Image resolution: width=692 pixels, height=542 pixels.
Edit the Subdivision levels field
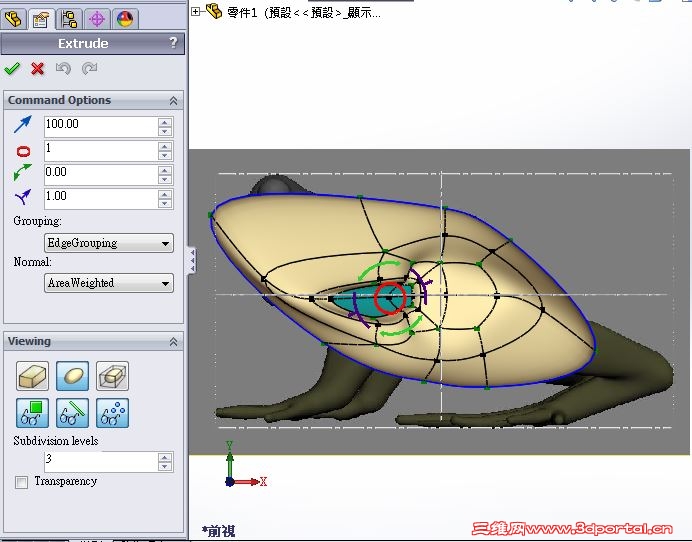click(101, 462)
